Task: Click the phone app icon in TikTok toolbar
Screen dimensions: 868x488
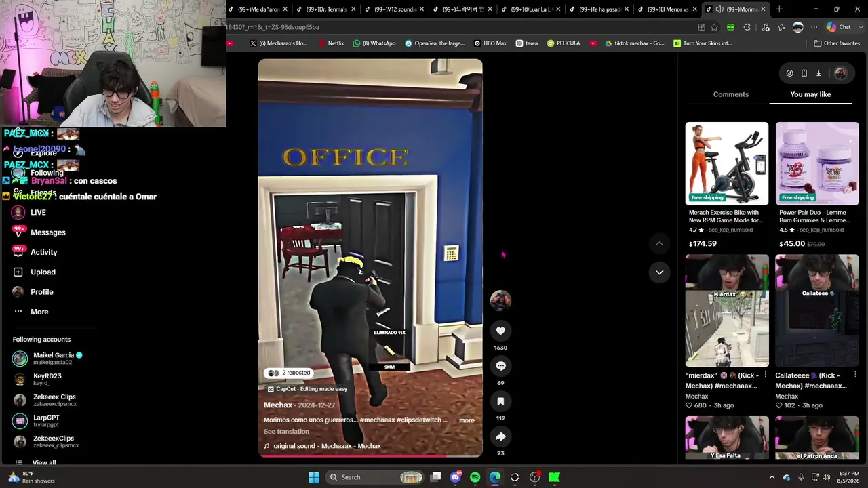Action: pyautogui.click(x=804, y=73)
